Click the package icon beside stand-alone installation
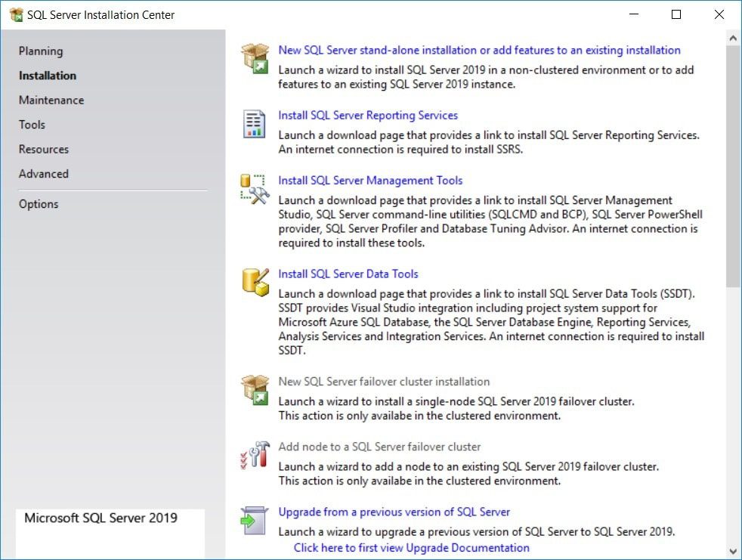 tap(255, 58)
